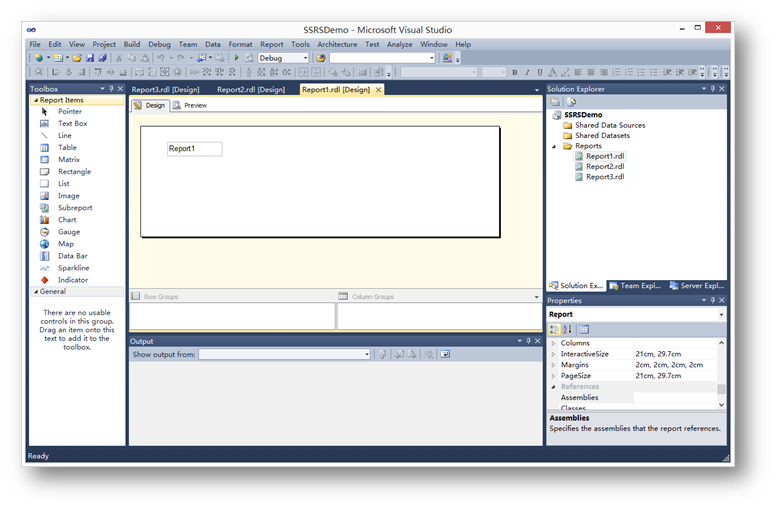Click Center alignment formatting icon
Screen dimensions: 777x509
pyautogui.click(x=591, y=72)
